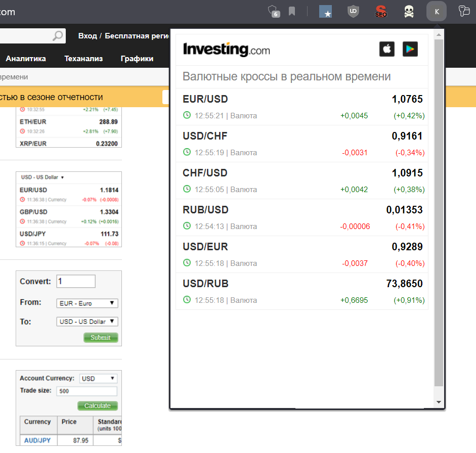
Task: Open the shield icon with badge 6
Action: (274, 12)
